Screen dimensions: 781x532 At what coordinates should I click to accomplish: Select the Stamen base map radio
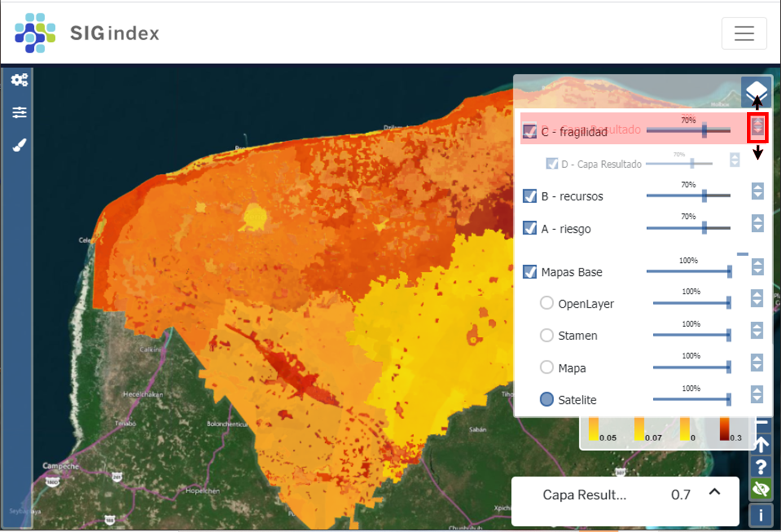click(x=546, y=335)
